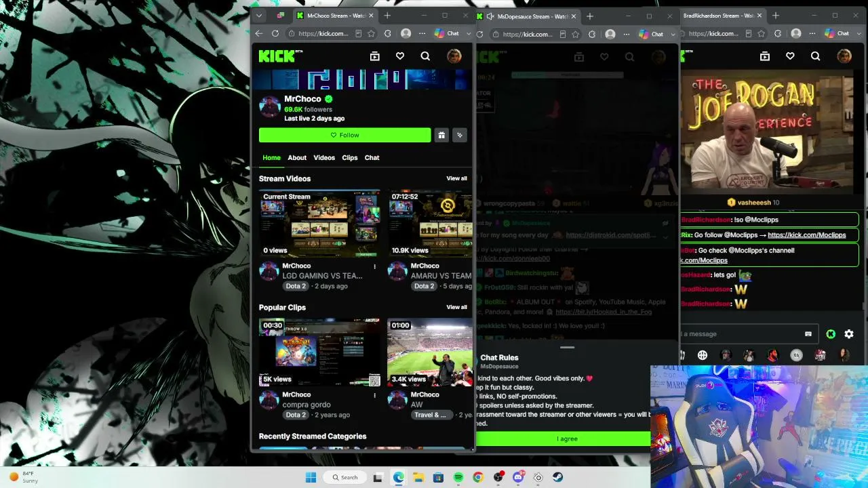The width and height of the screenshot is (868, 488).
Task: Switch to the Clips tab on MrChoco channel
Action: pos(350,158)
